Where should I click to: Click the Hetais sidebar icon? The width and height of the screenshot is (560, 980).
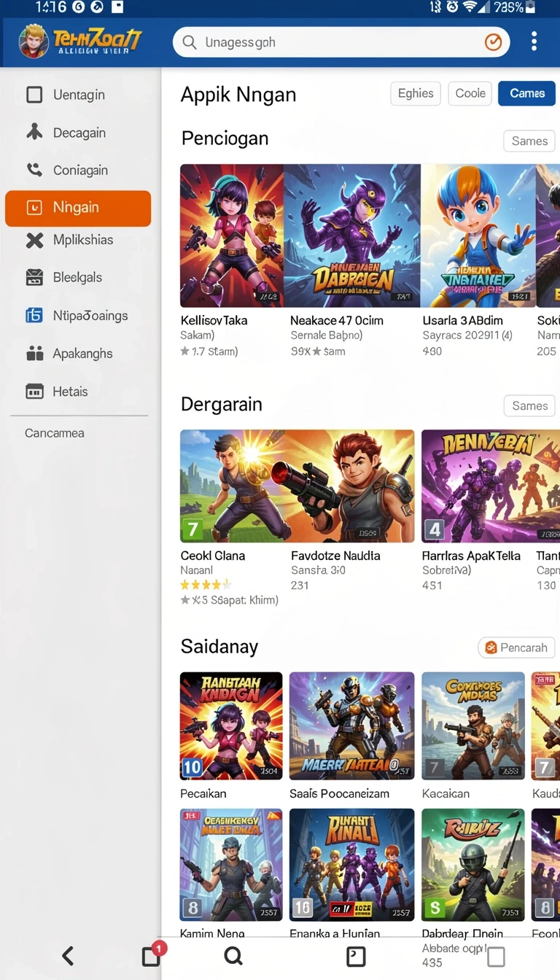34,392
